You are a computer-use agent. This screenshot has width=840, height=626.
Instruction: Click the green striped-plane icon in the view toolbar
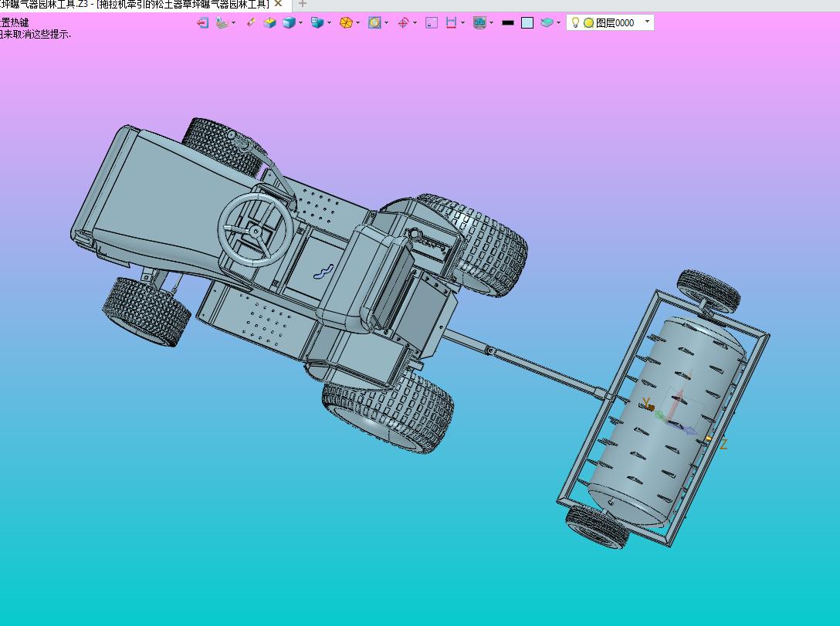point(222,22)
